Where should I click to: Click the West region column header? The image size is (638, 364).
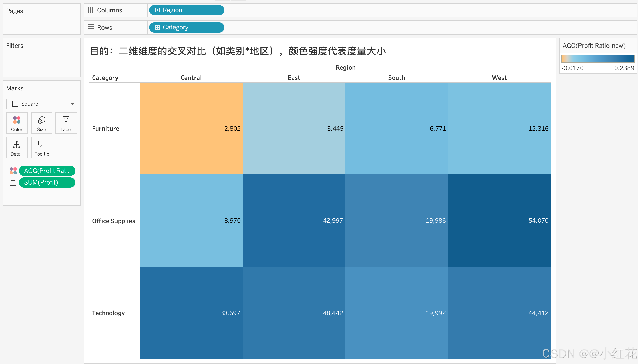499,78
